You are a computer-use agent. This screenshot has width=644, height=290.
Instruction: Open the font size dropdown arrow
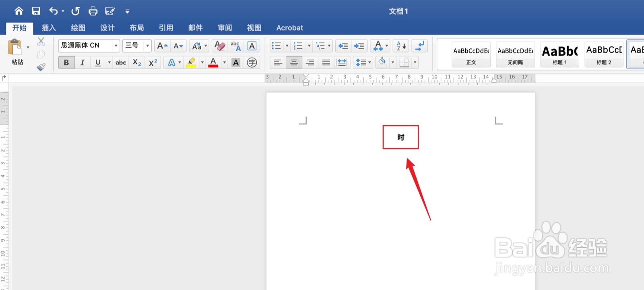tap(147, 46)
